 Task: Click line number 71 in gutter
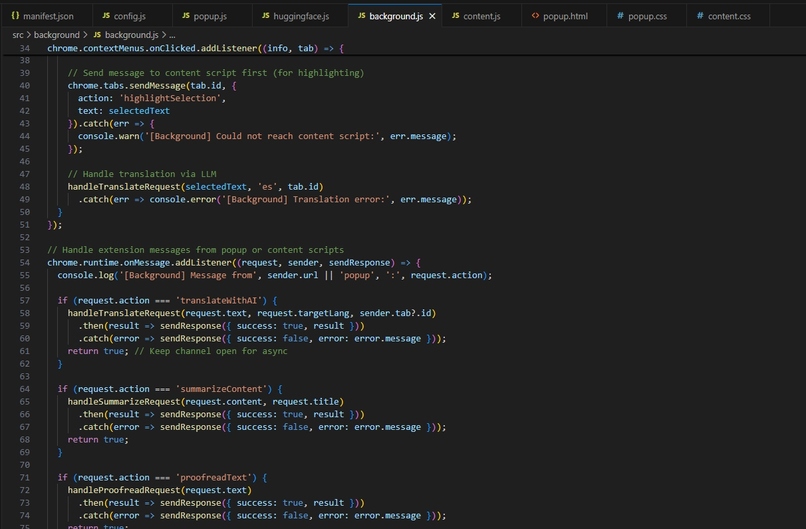(25, 478)
